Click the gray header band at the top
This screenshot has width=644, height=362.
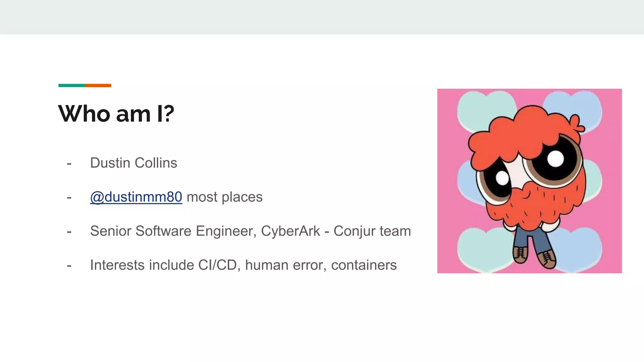tap(322, 17)
